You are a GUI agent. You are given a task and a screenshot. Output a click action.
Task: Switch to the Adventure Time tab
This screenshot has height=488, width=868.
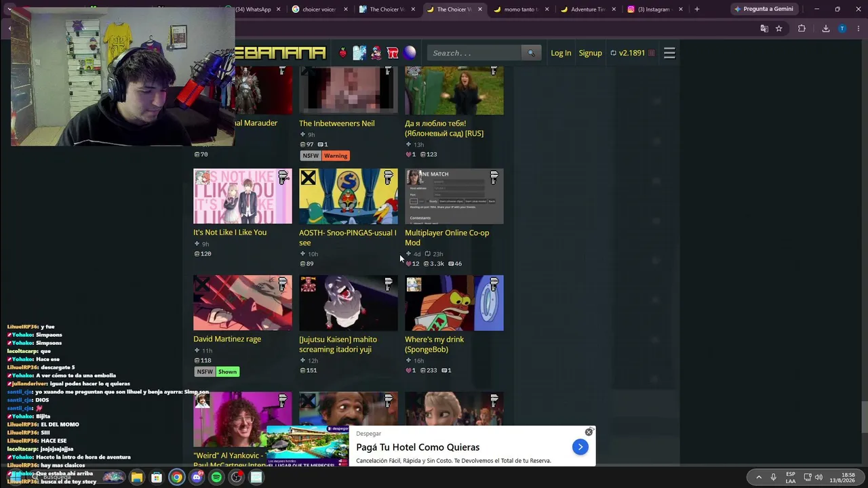point(587,9)
